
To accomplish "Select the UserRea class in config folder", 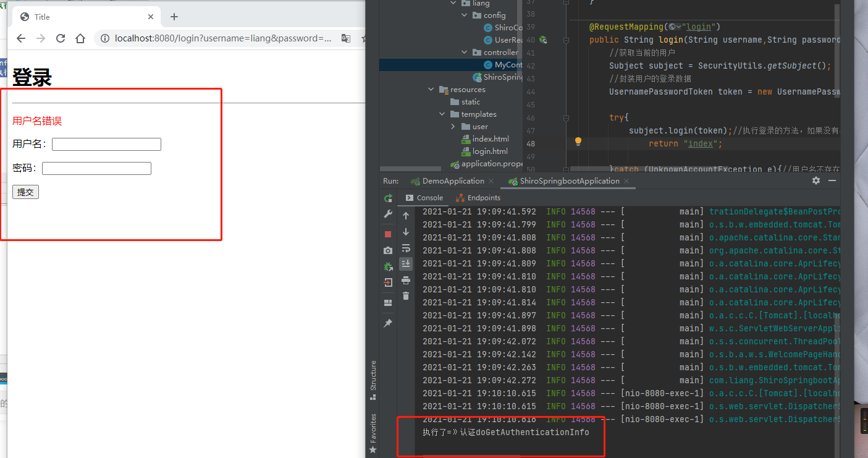I will tap(504, 40).
